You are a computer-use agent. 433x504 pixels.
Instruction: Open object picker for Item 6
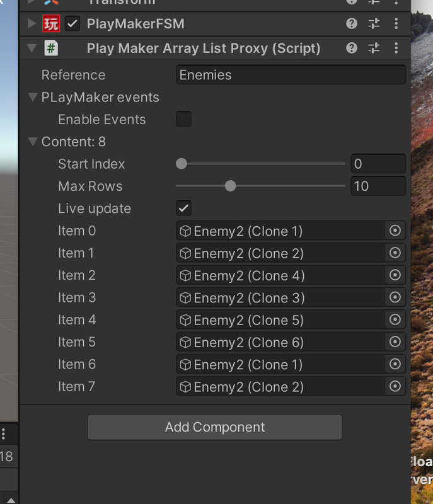click(395, 364)
